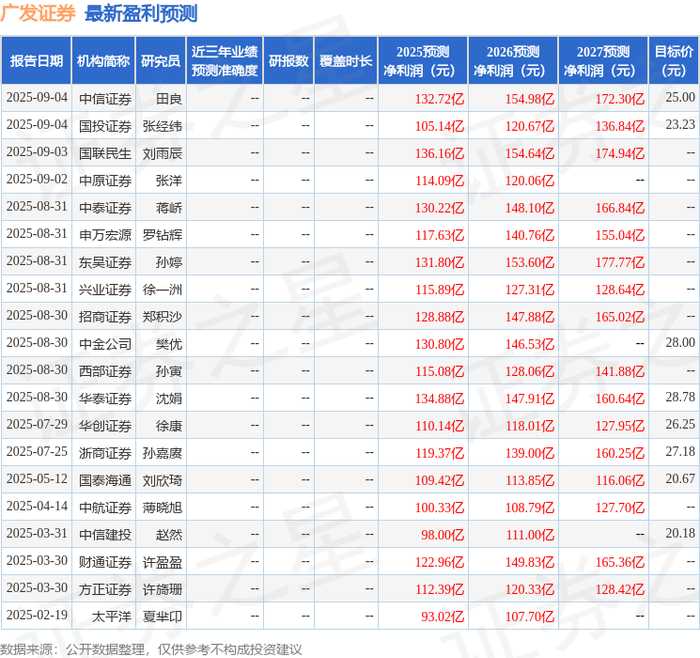
Task: Click 西部证券 institution cell
Action: [x=105, y=371]
